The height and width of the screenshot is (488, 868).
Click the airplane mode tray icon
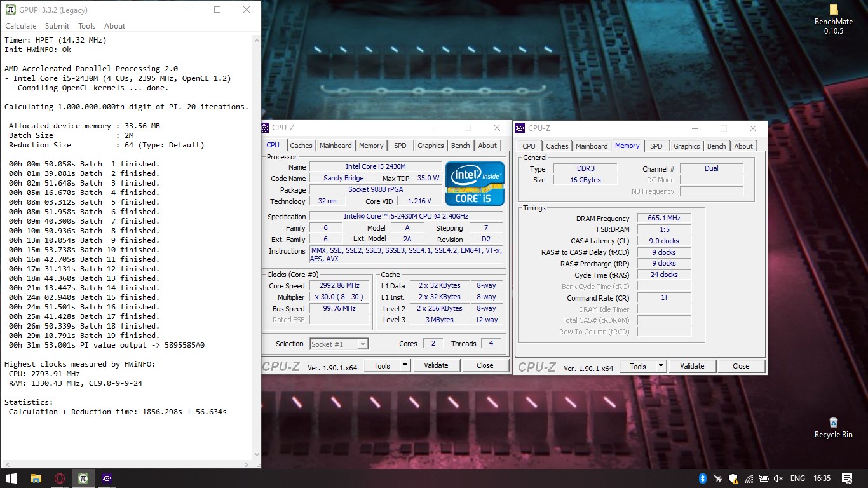[718, 478]
